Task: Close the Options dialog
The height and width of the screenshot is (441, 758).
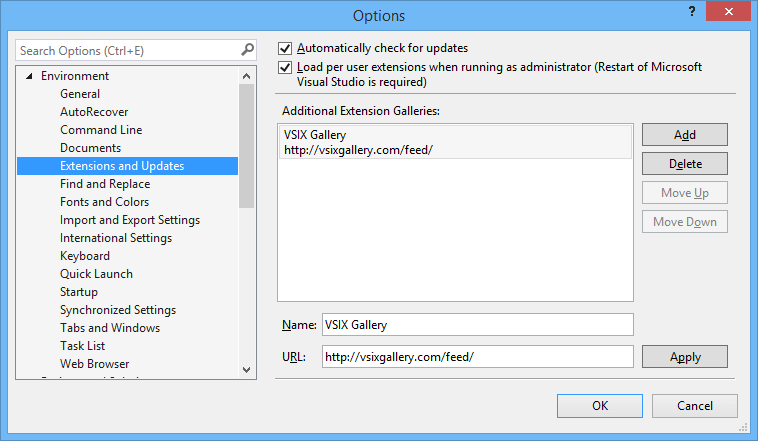Action: point(729,11)
